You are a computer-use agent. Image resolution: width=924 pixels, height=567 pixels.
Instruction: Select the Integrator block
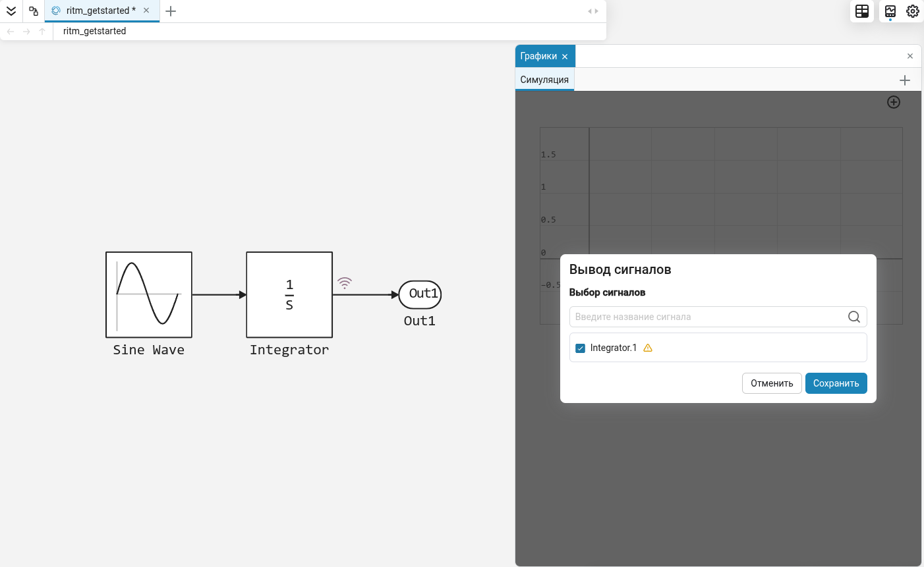click(x=289, y=295)
